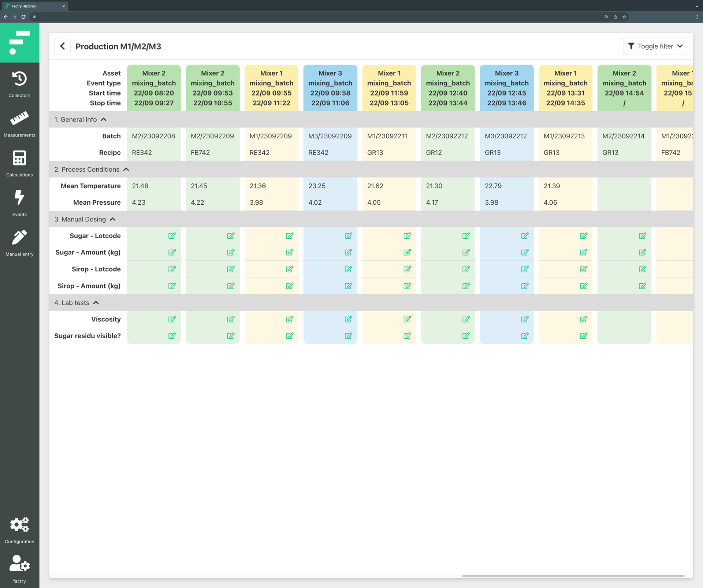Open the Events sidebar section

click(x=19, y=203)
